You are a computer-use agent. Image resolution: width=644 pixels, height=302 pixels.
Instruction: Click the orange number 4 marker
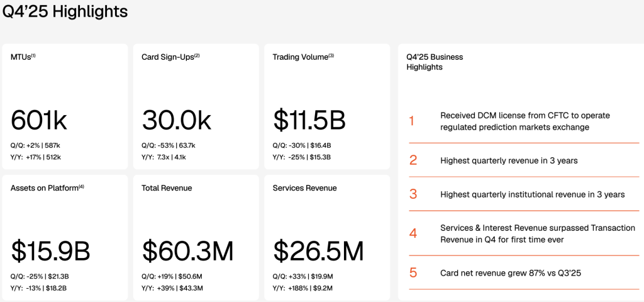(413, 233)
